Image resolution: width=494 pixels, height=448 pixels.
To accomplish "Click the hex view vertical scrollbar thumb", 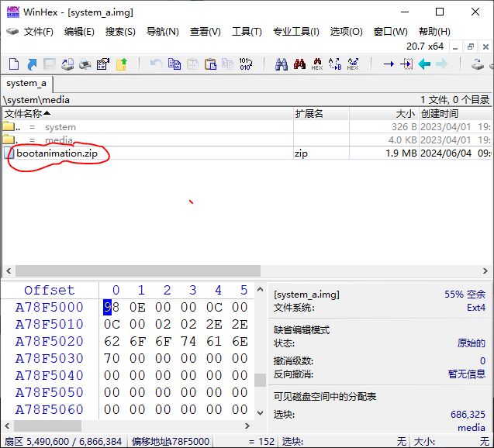I will [261, 379].
